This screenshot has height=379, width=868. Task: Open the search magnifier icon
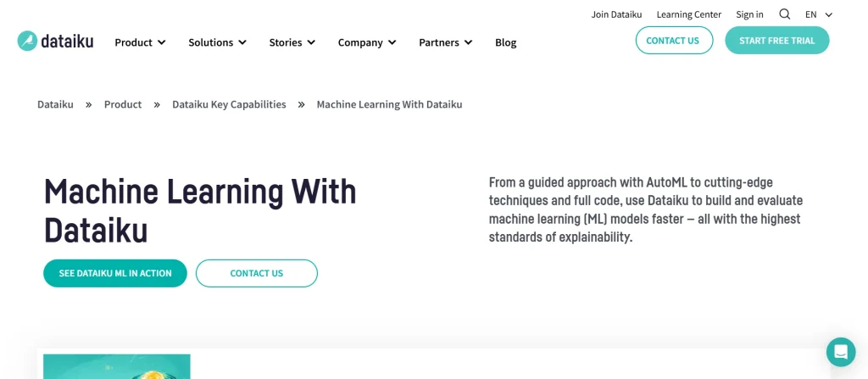click(x=784, y=14)
